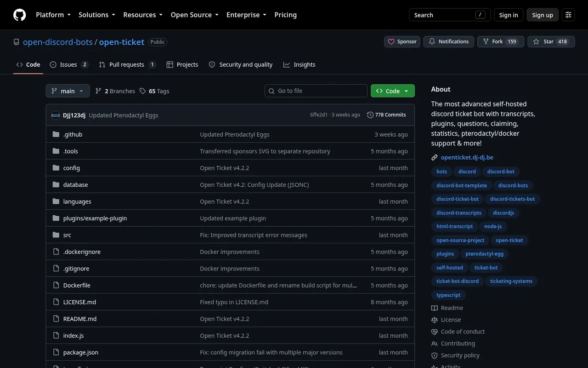Screen dimensions: 588x368
Task: Click the bell Notifications button
Action: [448, 41]
